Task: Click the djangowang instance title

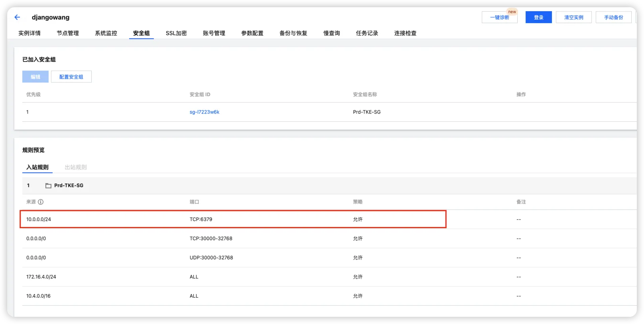Action: (51, 17)
